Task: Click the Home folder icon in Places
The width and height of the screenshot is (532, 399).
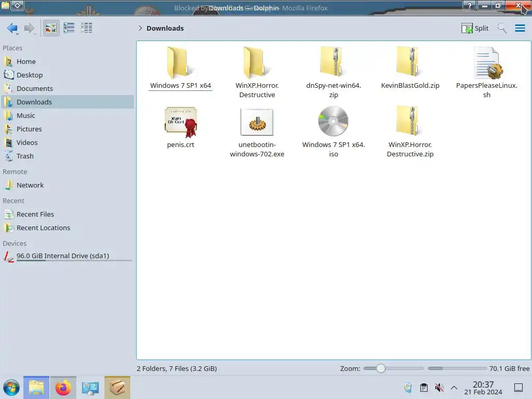Action: click(x=8, y=61)
